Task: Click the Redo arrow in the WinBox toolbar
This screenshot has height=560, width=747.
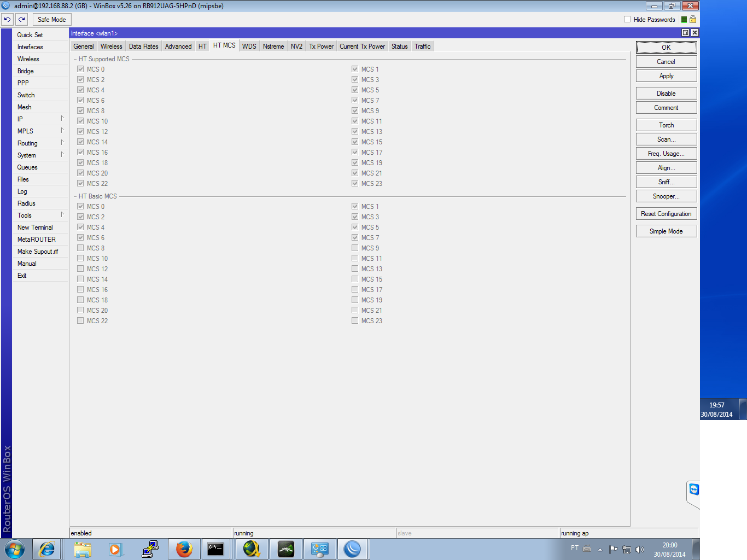Action: click(21, 19)
